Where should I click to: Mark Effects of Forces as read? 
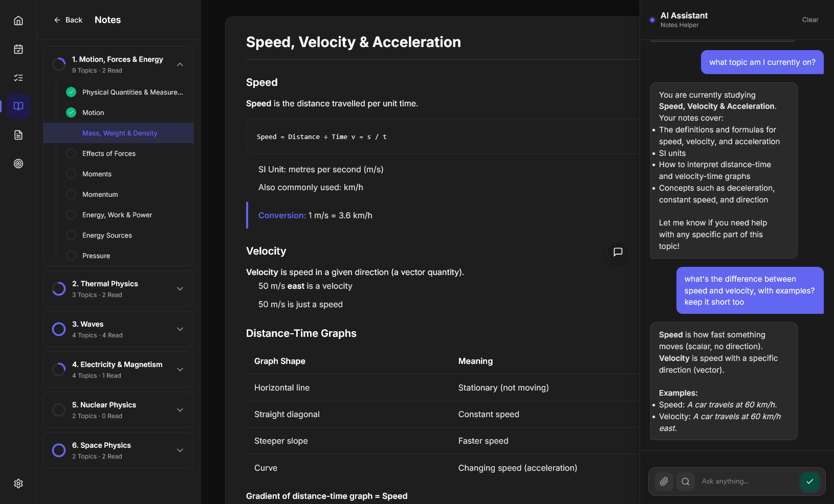point(71,153)
